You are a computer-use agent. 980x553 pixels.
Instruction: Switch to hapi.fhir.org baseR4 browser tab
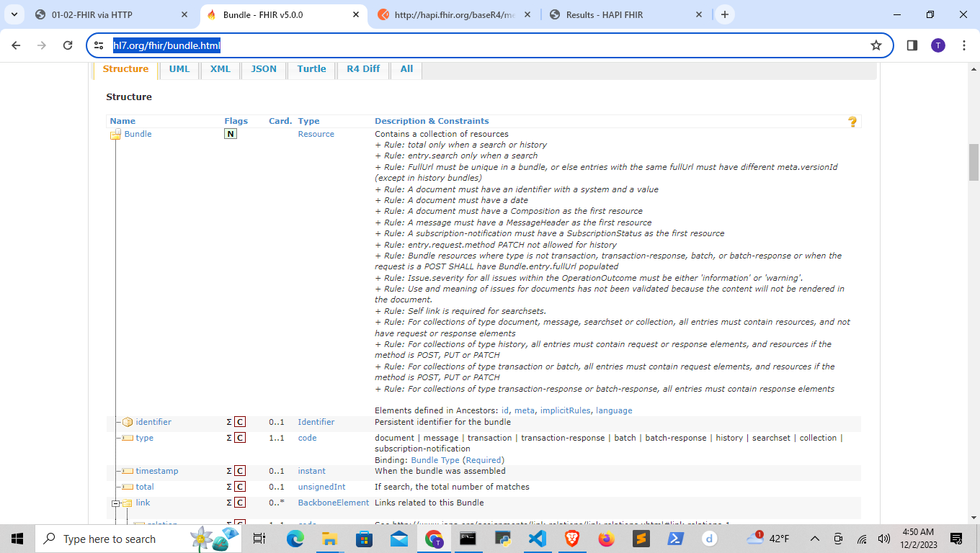[x=455, y=14]
